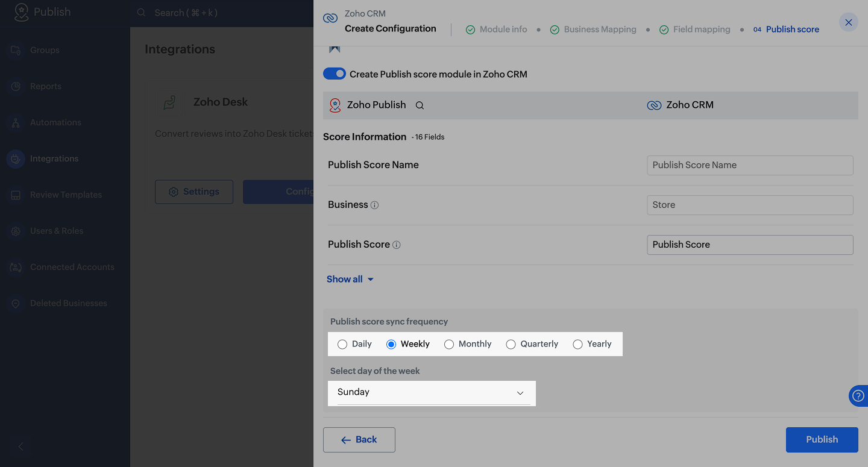Click the Zoho Desk Settings button

[194, 192]
